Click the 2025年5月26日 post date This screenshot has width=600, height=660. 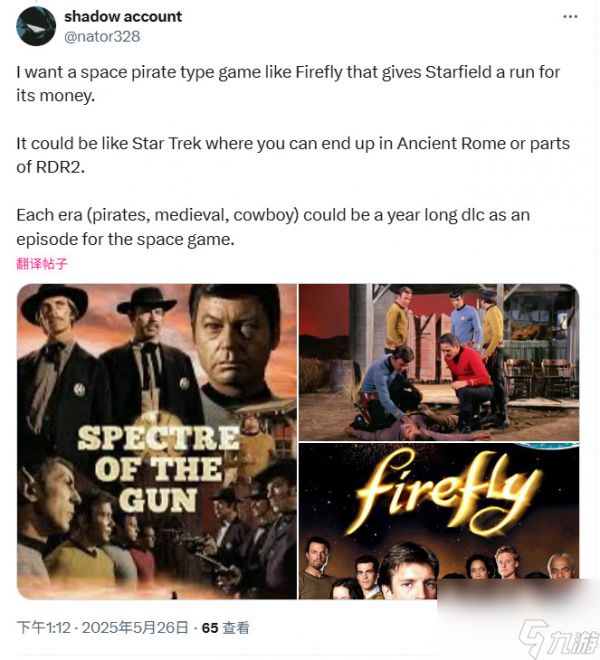[x=135, y=628]
